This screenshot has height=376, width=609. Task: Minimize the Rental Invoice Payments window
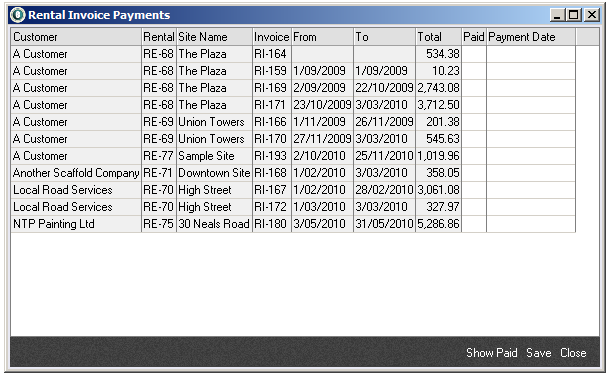pos(557,15)
